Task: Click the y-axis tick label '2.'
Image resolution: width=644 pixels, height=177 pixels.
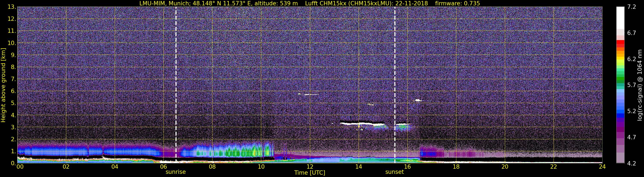Action: point(13,139)
